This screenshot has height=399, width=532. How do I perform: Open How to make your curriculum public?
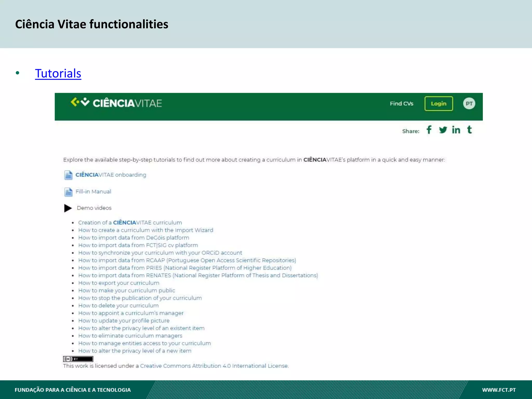pyautogui.click(x=127, y=290)
